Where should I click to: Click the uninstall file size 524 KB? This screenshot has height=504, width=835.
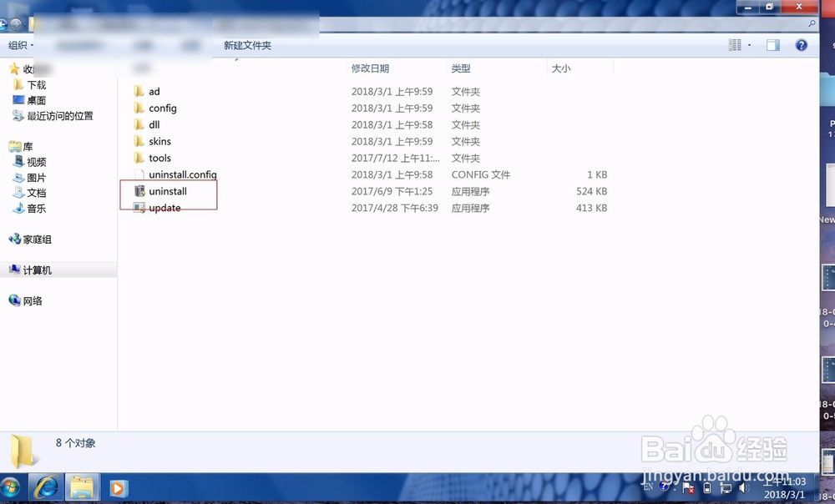592,191
